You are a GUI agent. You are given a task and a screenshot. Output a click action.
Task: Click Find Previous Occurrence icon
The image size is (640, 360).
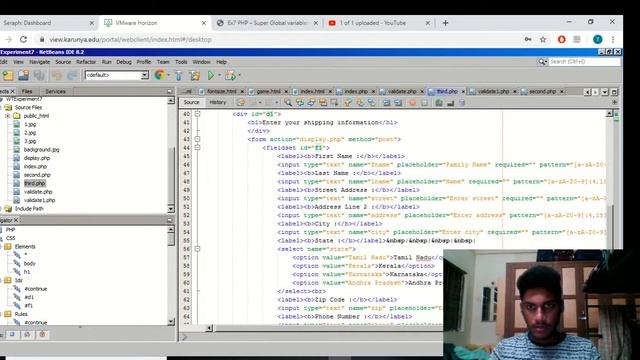click(x=300, y=102)
